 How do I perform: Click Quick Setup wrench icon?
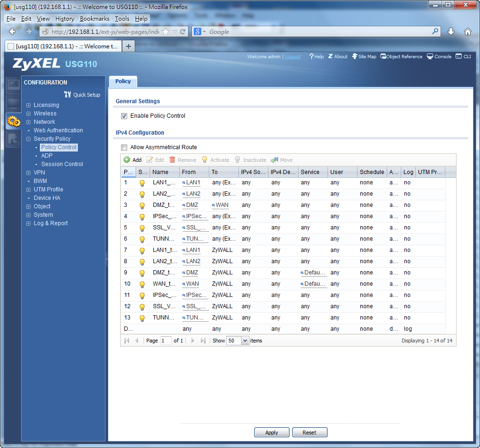68,95
